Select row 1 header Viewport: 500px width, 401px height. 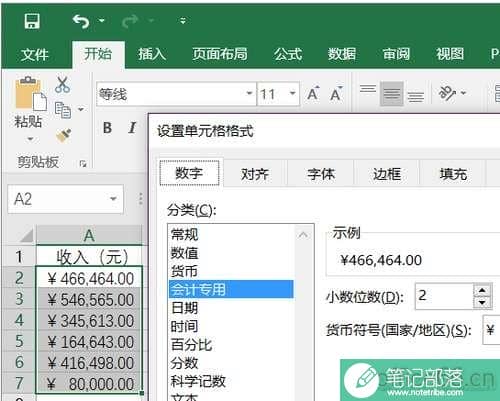pos(19,257)
